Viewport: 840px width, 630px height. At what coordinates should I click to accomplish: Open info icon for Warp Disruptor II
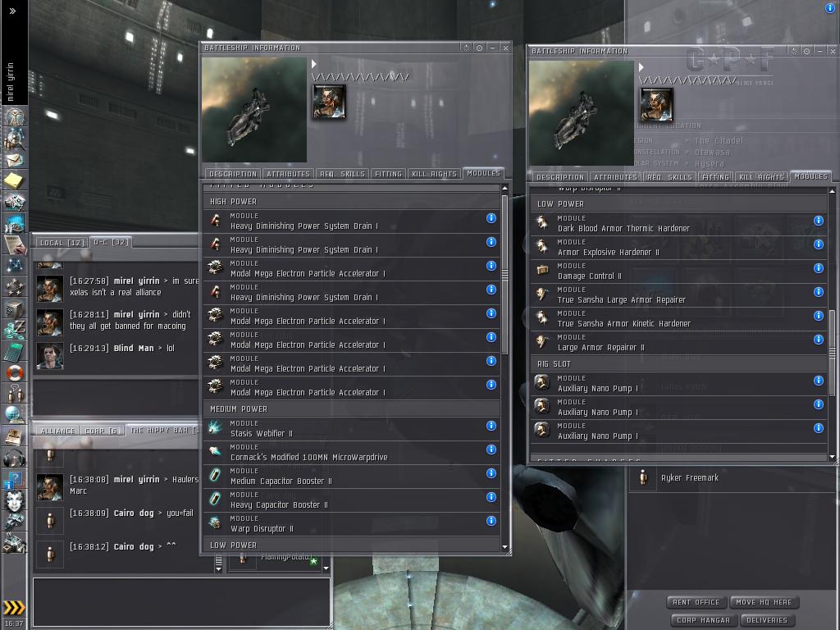click(x=491, y=521)
